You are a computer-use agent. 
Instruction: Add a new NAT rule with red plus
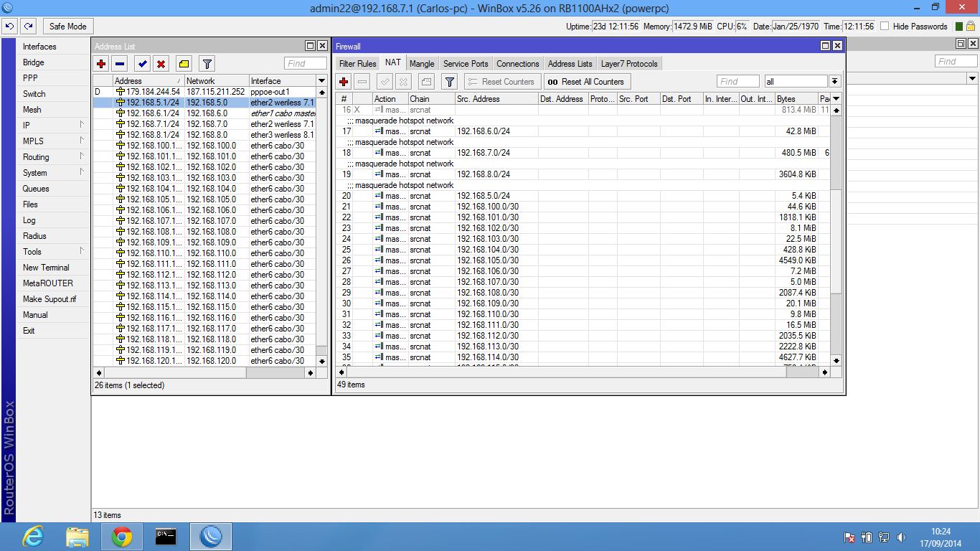click(344, 82)
